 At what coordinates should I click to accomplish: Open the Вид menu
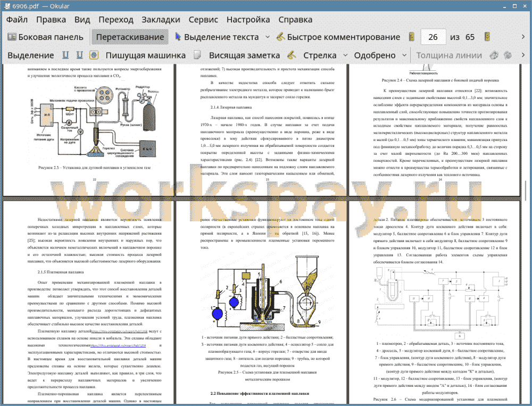(x=82, y=20)
